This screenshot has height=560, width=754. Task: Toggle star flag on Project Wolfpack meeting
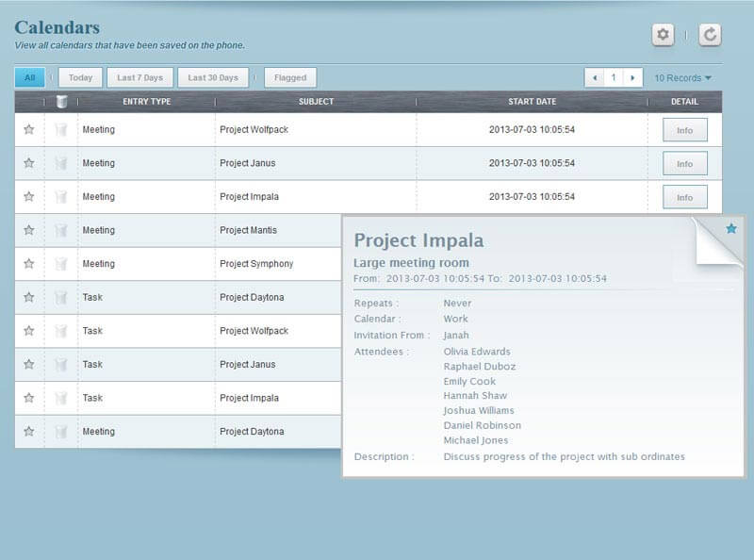click(29, 129)
